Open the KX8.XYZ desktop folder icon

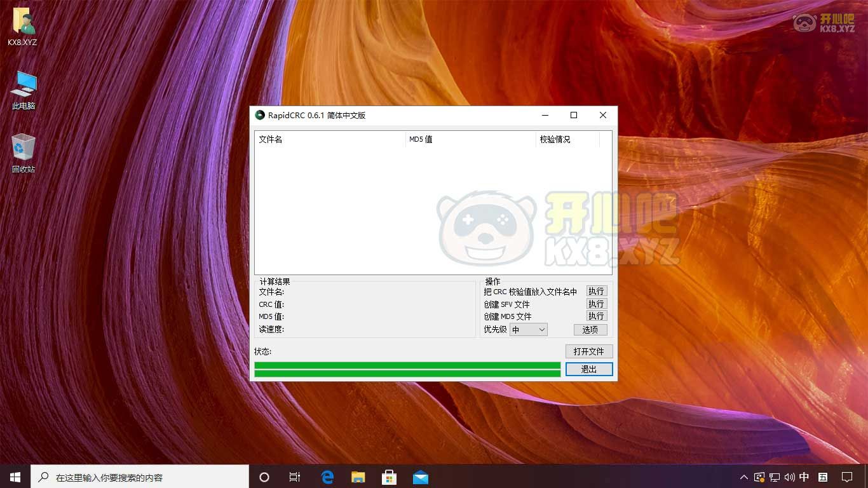pyautogui.click(x=23, y=27)
